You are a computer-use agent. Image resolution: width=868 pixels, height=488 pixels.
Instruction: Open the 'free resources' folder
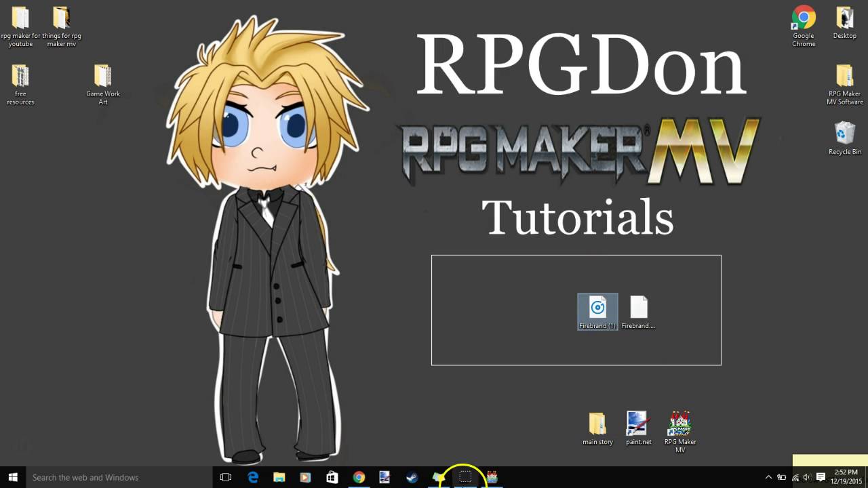[x=20, y=85]
